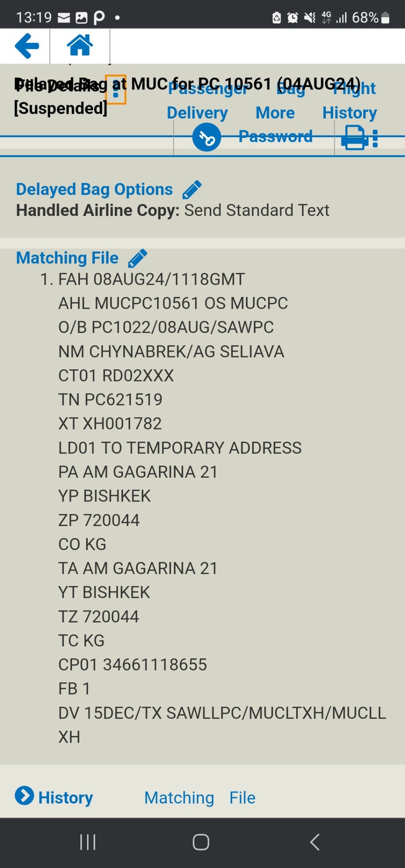Open the History tab in the header
This screenshot has height=868, width=405.
tap(350, 113)
